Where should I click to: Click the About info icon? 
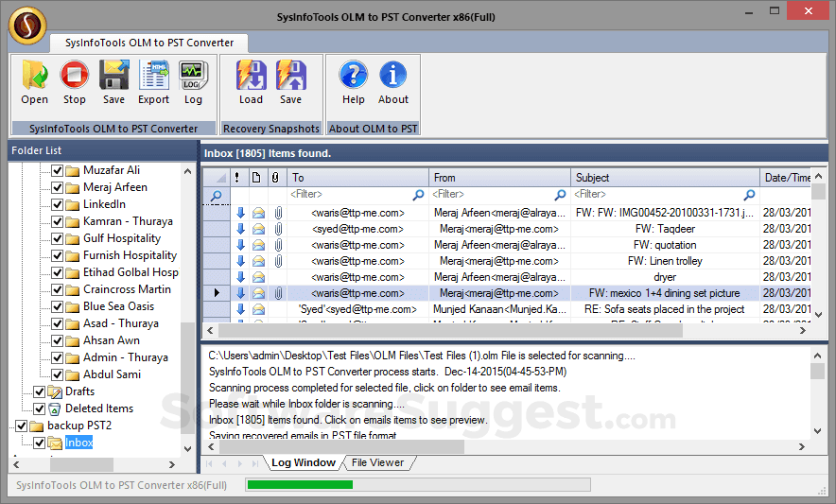(393, 77)
